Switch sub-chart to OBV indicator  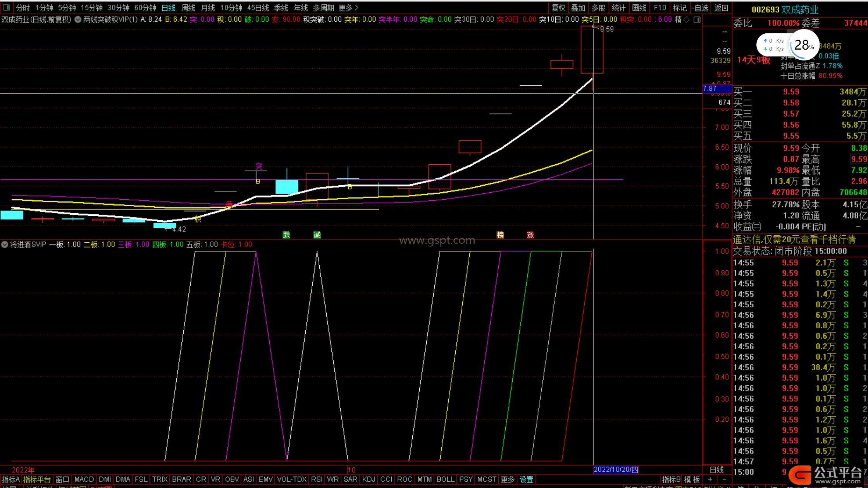(232, 479)
